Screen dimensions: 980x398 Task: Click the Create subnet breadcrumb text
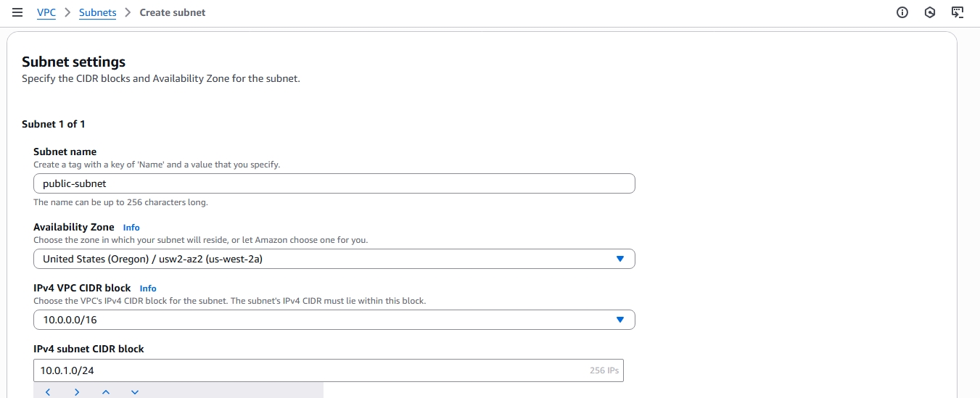tap(173, 12)
